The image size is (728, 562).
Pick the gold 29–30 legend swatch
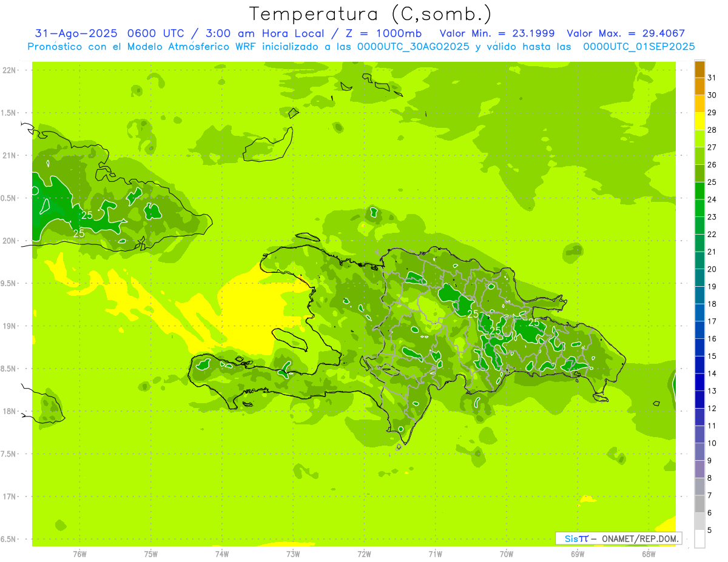[699, 104]
